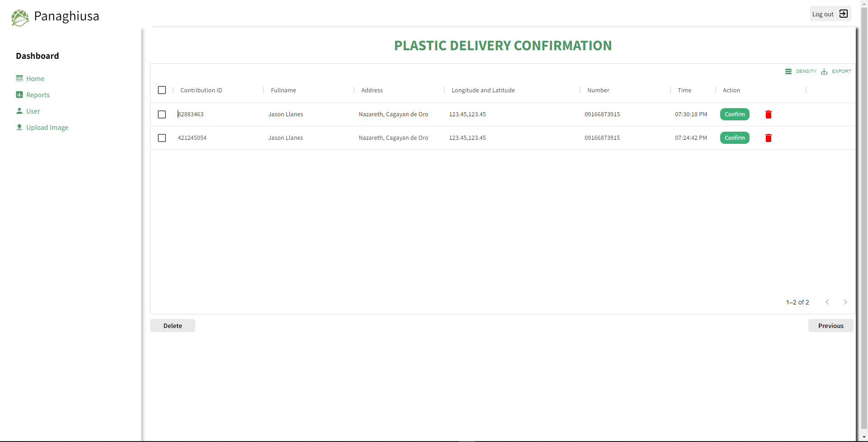Click the Panaghiusa leaf logo icon
Viewport: 868px width, 442px height.
(20, 18)
